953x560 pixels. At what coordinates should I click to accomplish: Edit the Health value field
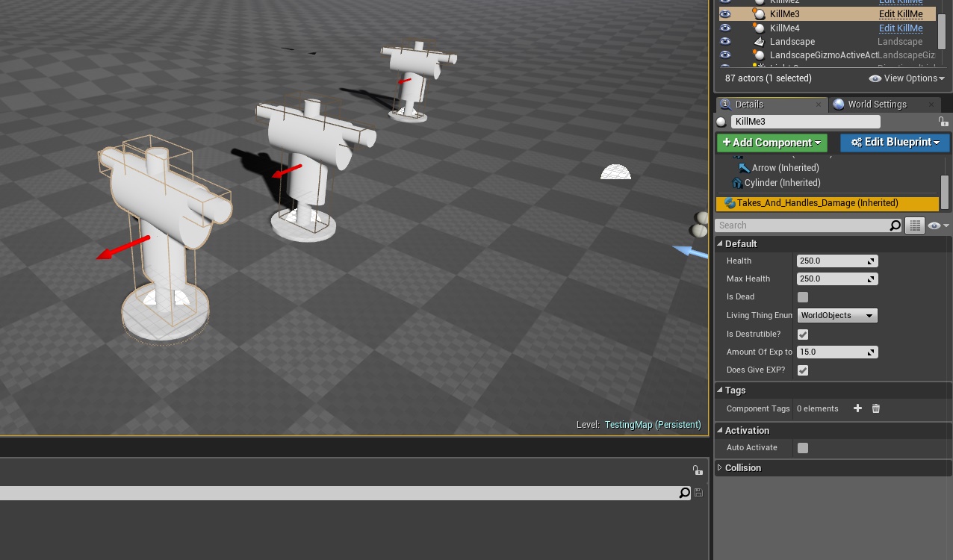831,261
